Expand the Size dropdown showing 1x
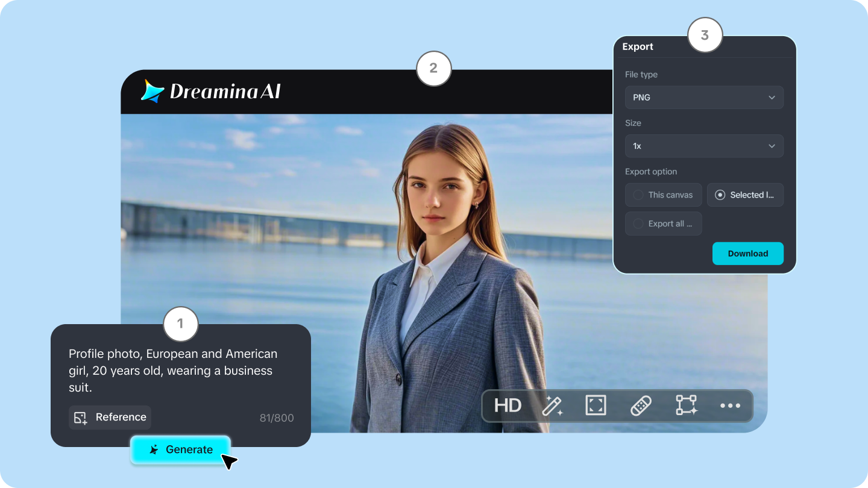 (704, 146)
